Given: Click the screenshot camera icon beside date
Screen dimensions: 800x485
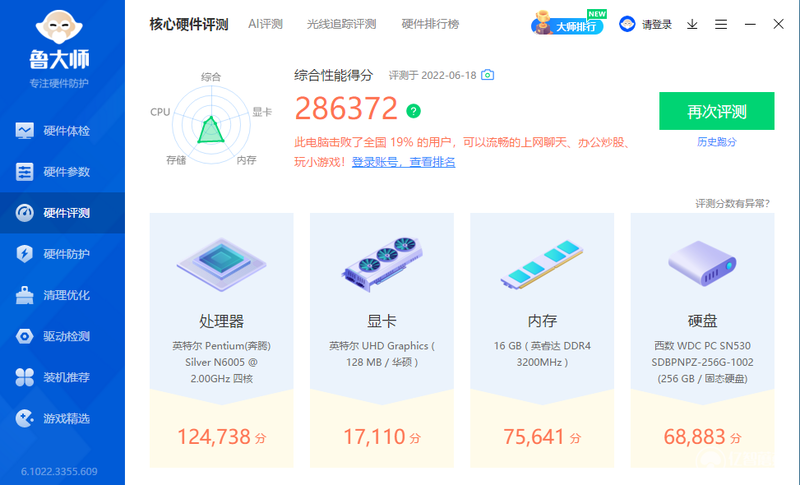Looking at the screenshot, I should coord(488,75).
